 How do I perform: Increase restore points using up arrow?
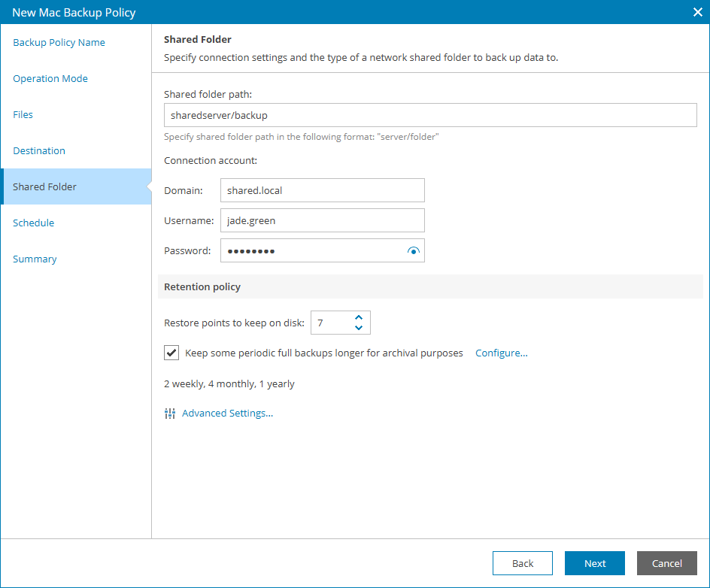(x=359, y=318)
